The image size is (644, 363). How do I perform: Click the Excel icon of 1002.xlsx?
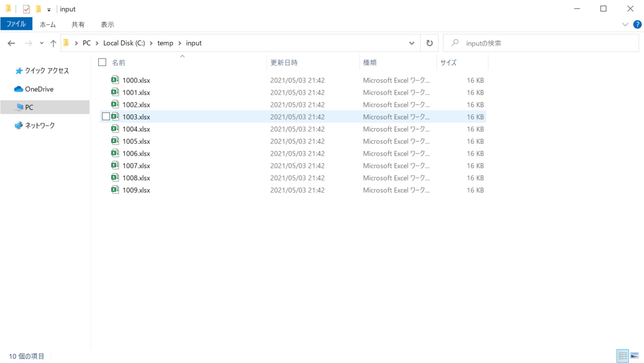coord(115,105)
